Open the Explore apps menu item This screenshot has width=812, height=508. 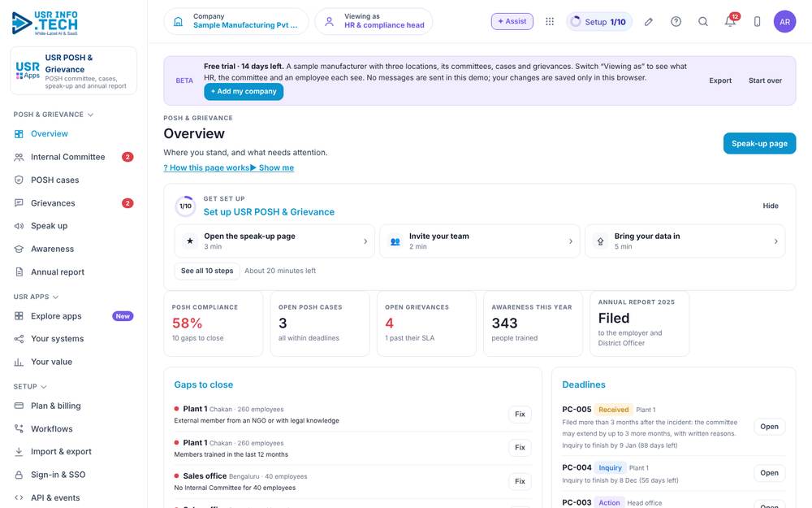tap(74, 315)
